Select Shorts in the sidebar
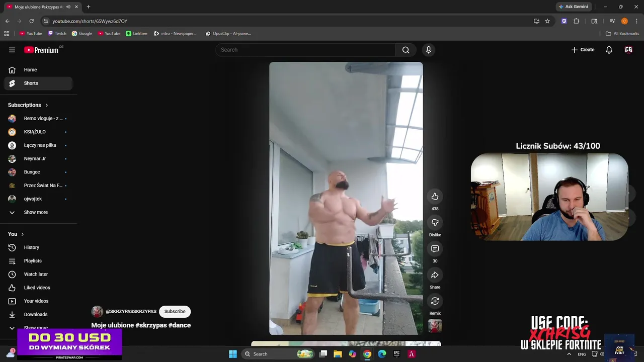Screen dimensions: 644x362 pyautogui.click(x=38, y=83)
